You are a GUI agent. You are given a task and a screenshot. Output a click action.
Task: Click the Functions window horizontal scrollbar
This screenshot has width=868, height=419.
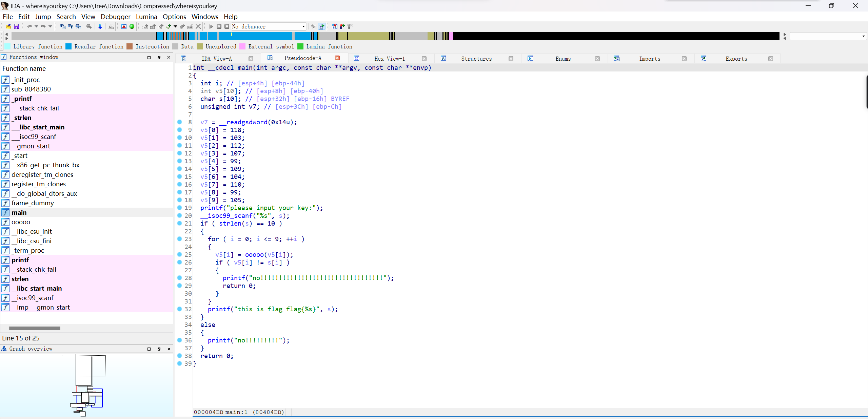[x=35, y=328]
